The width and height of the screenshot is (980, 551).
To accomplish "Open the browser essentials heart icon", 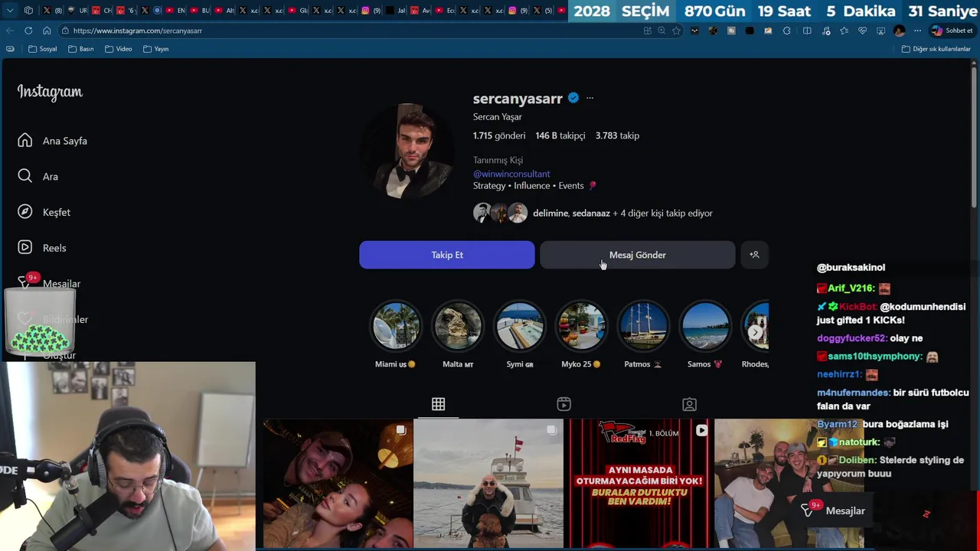I will pos(862,31).
